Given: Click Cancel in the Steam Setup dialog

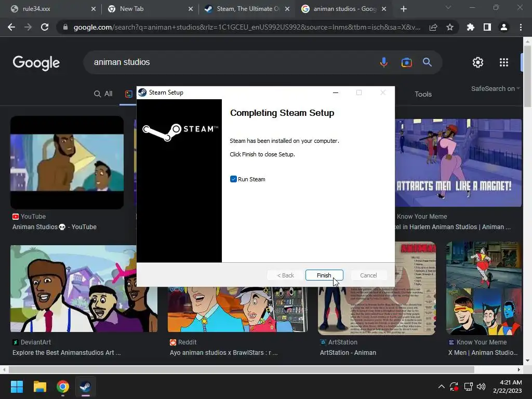Looking at the screenshot, I should point(368,275).
